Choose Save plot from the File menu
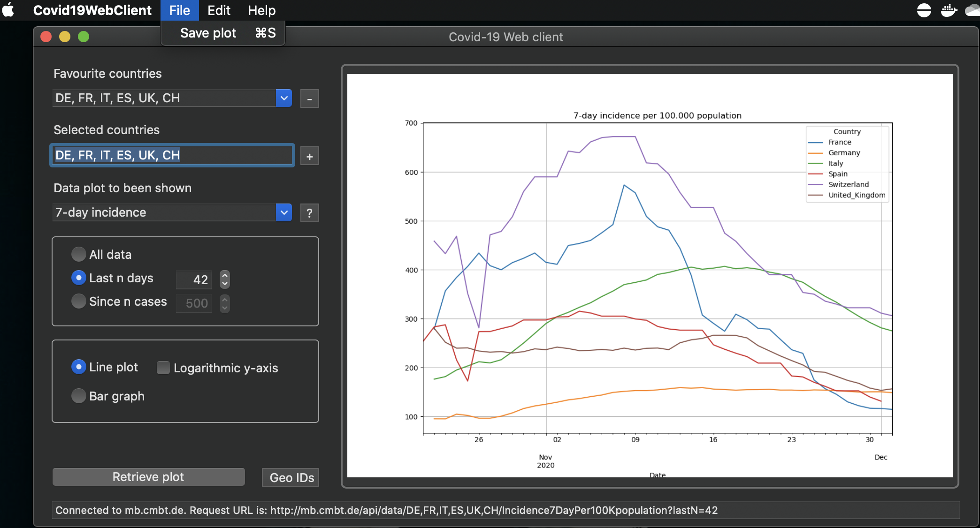980x528 pixels. coord(208,33)
